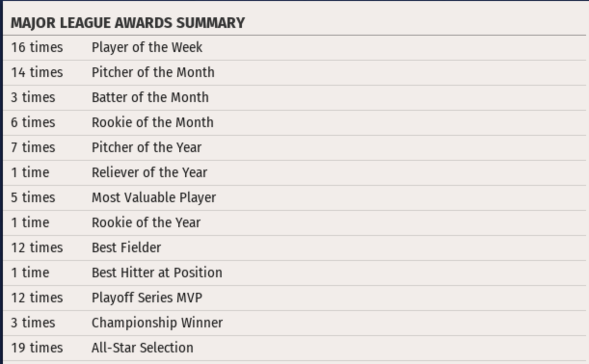Screen dimensions: 589x364
Task: Open the Pitcher of the Year entry
Action: pyautogui.click(x=147, y=147)
